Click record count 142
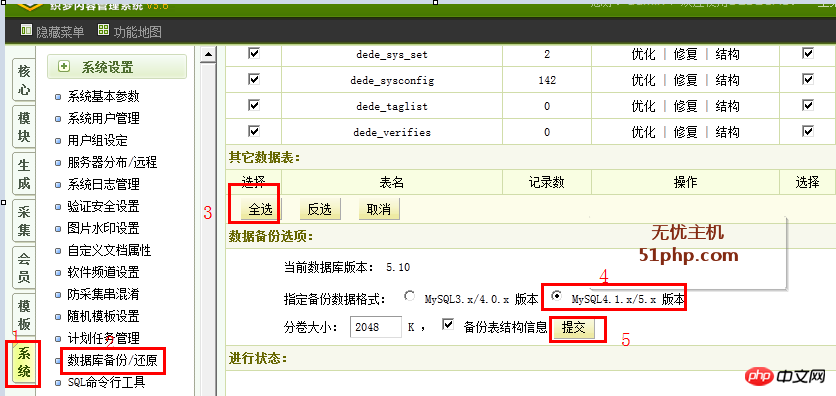 (x=547, y=80)
